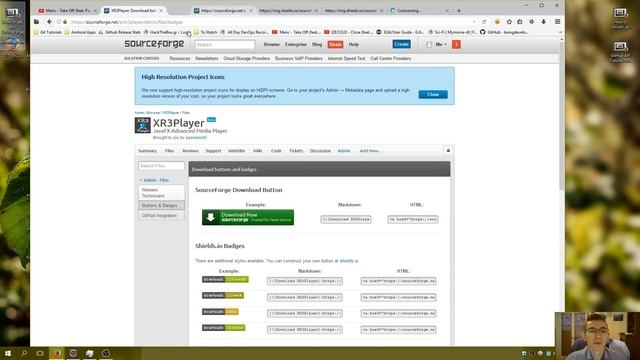Bookmark this page with the star icon
The image size is (640, 360).
[x=509, y=22]
